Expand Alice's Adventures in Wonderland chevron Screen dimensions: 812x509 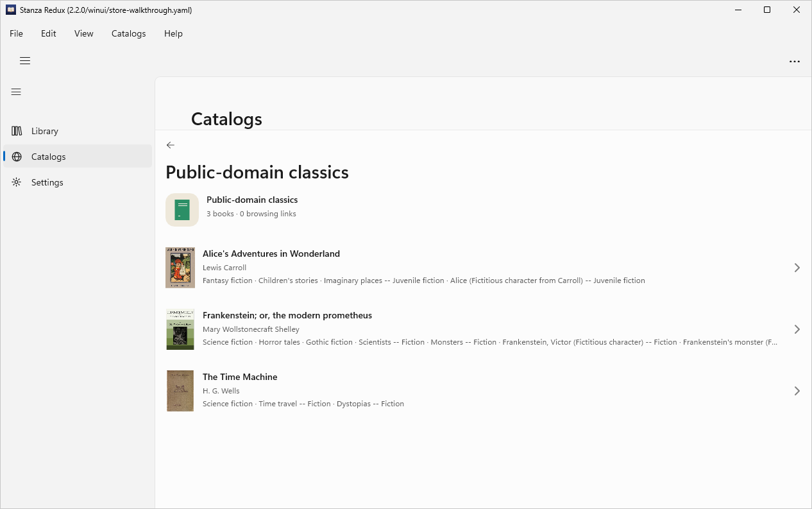tap(797, 268)
